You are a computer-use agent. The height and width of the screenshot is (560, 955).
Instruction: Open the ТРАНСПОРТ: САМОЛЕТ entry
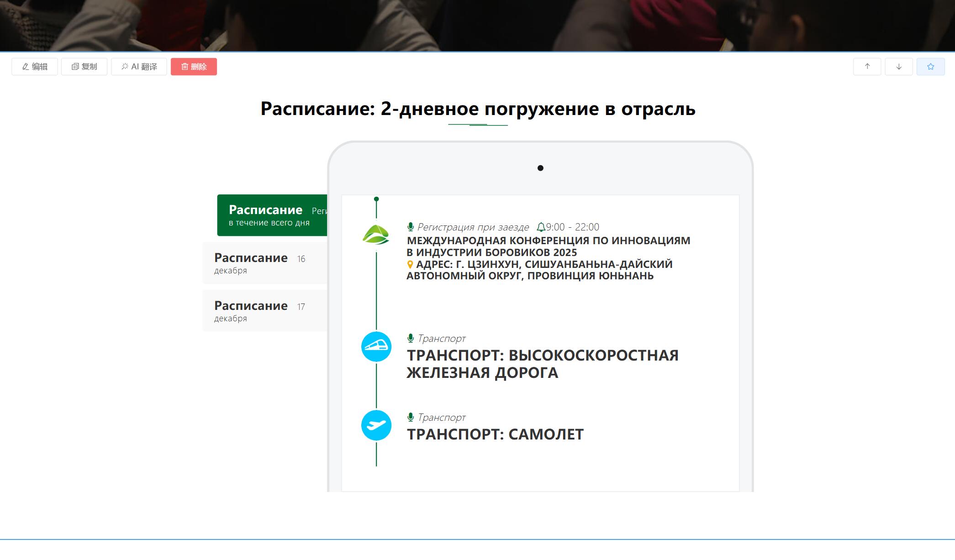[x=495, y=434]
